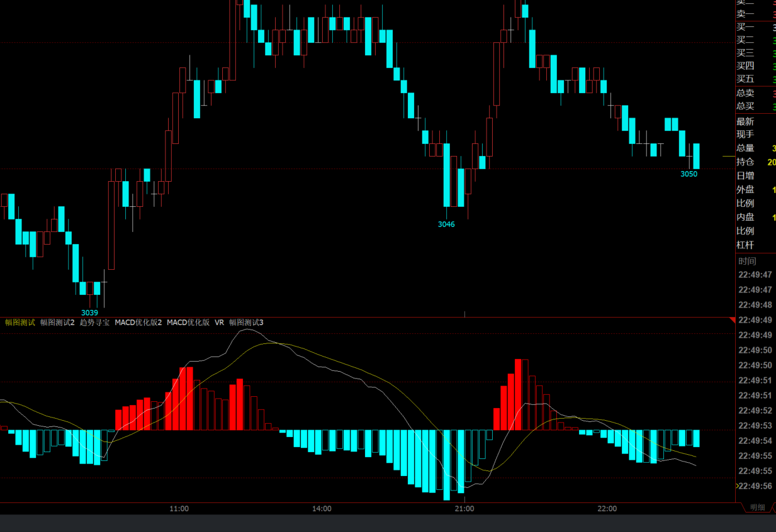This screenshot has width=776, height=532.
Task: Click the 3039 low price label
Action: 89,313
